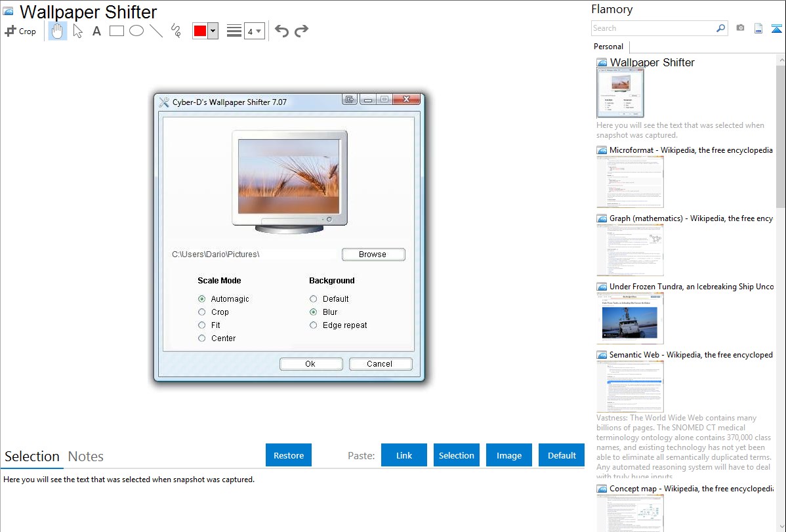Confirm with the Ok button
Screen dimensions: 786x532
[311, 364]
